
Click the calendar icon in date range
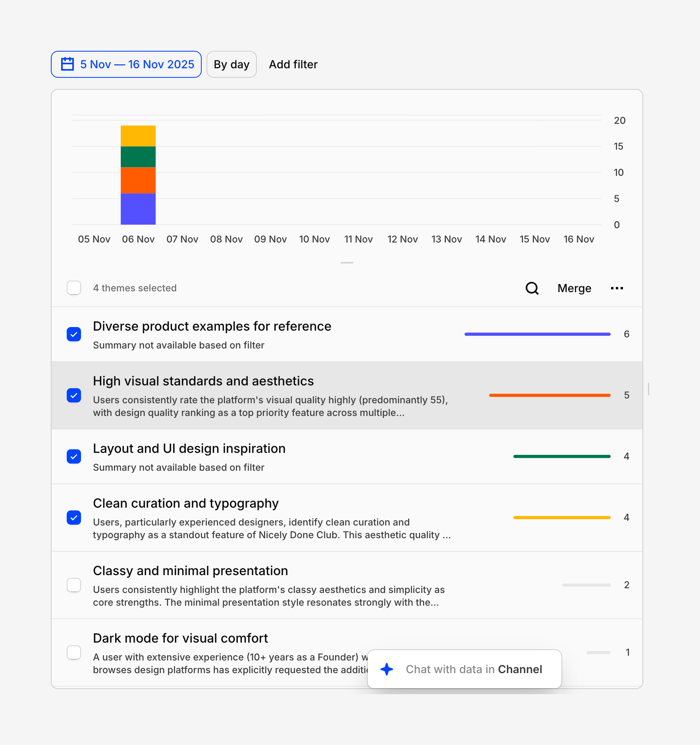pos(67,64)
